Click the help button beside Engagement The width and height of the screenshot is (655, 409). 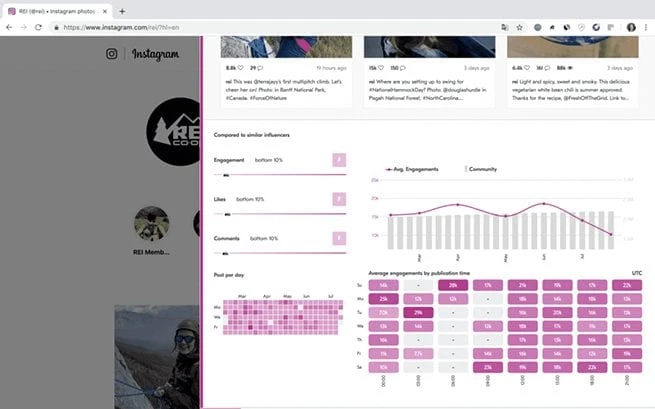(x=339, y=160)
